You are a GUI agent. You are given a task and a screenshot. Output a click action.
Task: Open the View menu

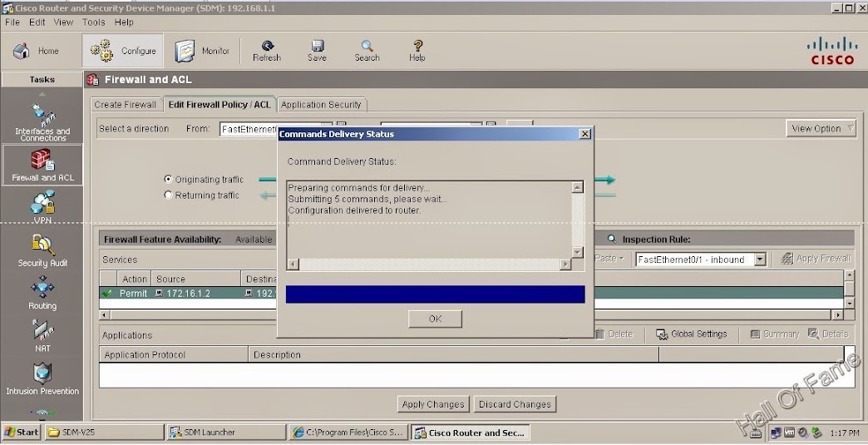pos(63,22)
